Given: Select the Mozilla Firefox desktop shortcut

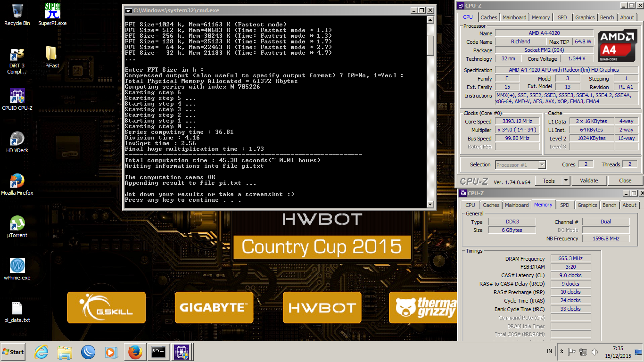Looking at the screenshot, I should 17,184.
